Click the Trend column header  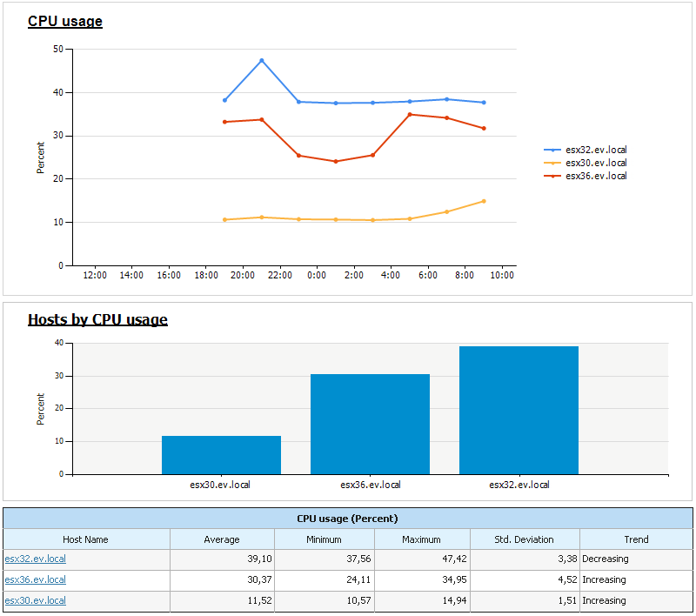point(636,539)
